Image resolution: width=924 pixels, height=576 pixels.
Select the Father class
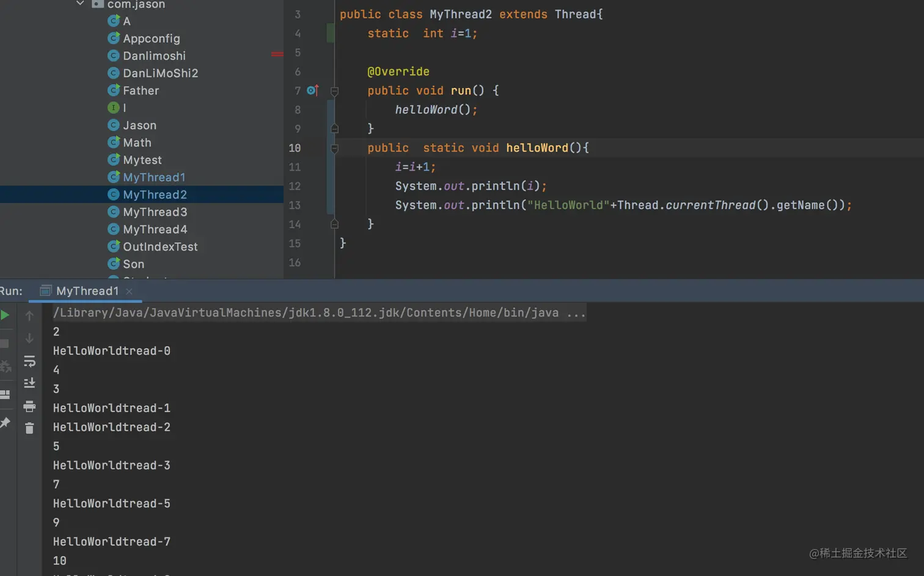point(141,90)
